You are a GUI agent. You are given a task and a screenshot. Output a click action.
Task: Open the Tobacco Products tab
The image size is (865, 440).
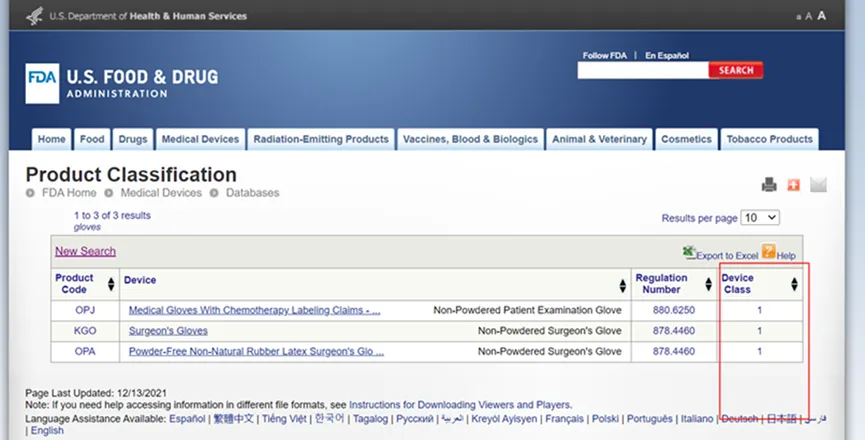pyautogui.click(x=770, y=139)
